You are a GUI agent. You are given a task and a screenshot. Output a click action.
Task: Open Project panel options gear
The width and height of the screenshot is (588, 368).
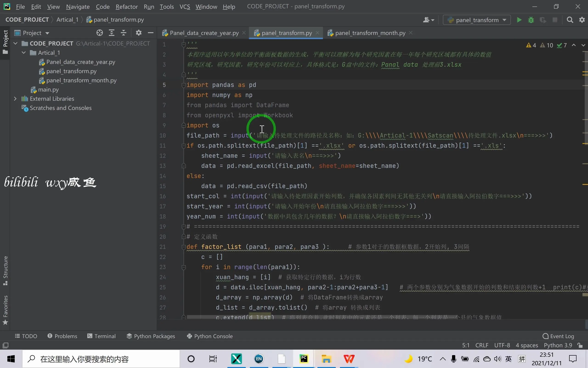coord(139,33)
